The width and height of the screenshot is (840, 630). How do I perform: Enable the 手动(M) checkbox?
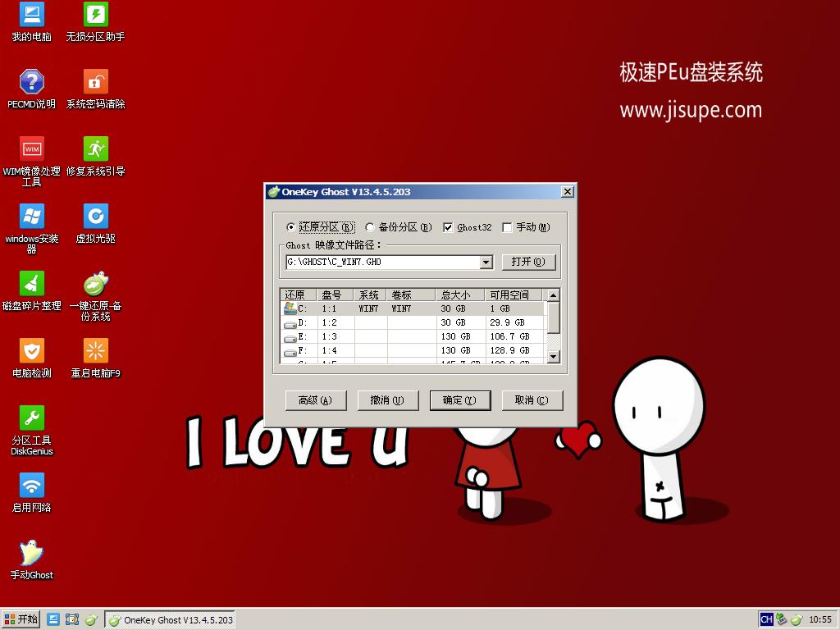tap(507, 227)
